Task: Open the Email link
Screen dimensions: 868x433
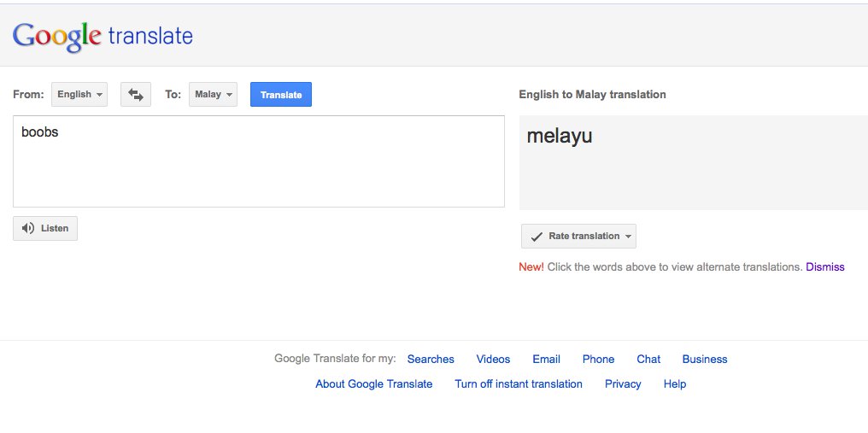Action: [547, 359]
